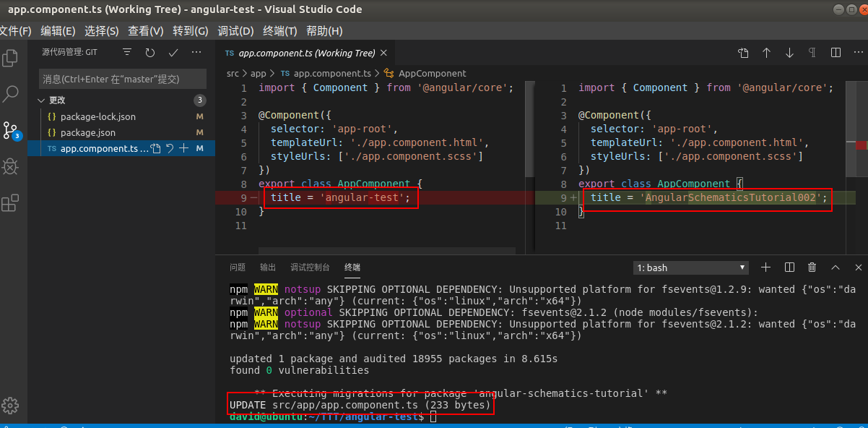This screenshot has height=428, width=868.
Task: Collapse the 更改 changes group
Action: tap(41, 100)
